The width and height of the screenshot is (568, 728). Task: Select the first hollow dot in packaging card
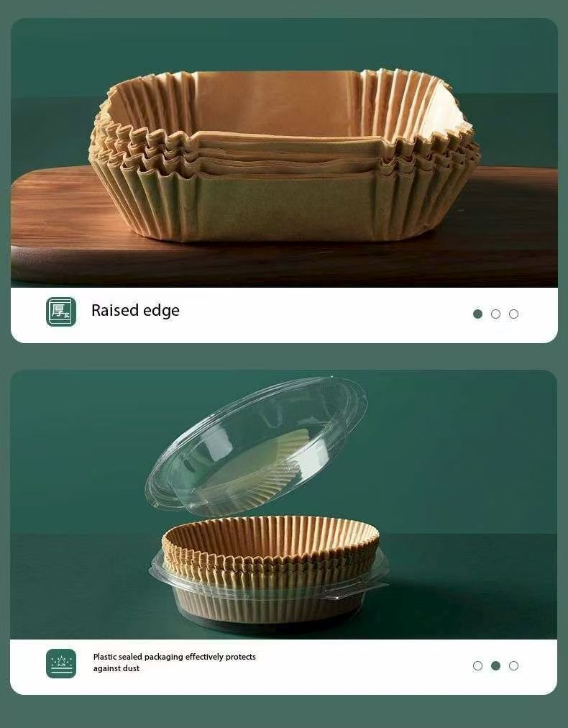pyautogui.click(x=477, y=666)
